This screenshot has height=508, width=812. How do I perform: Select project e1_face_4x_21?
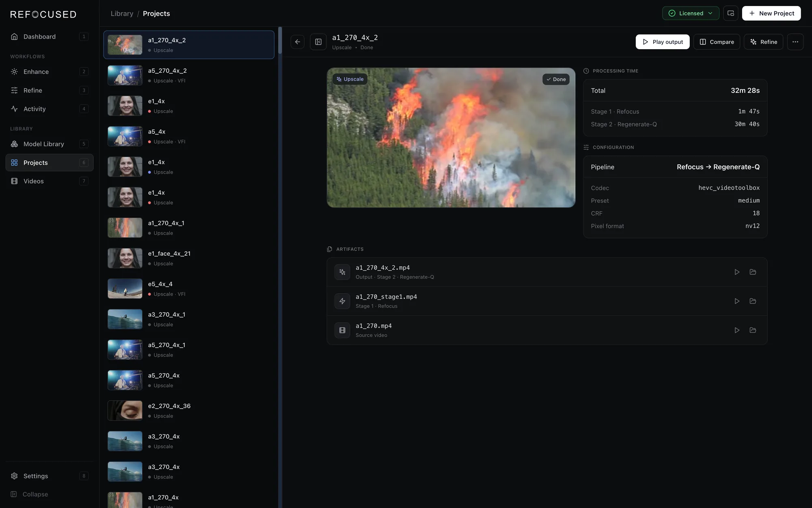pyautogui.click(x=189, y=258)
